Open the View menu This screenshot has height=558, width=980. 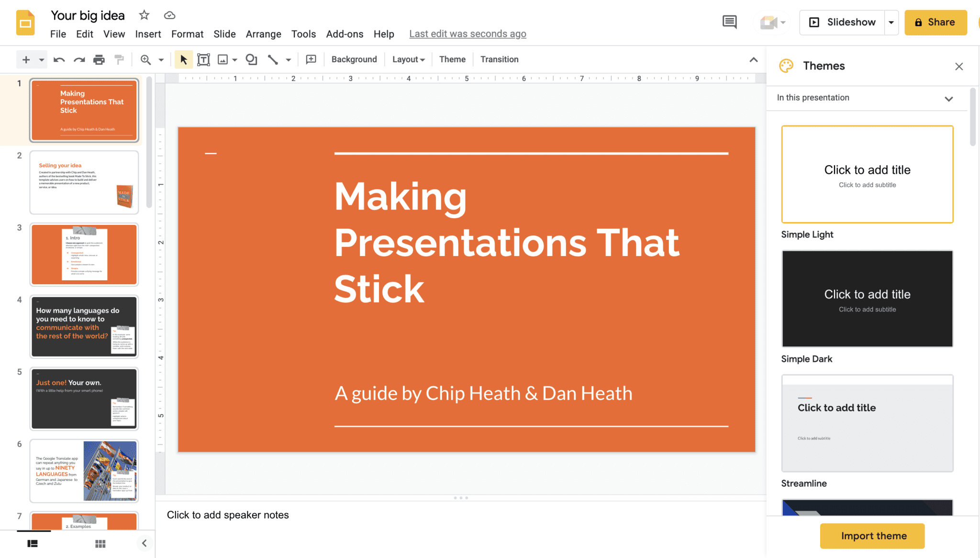pos(114,34)
